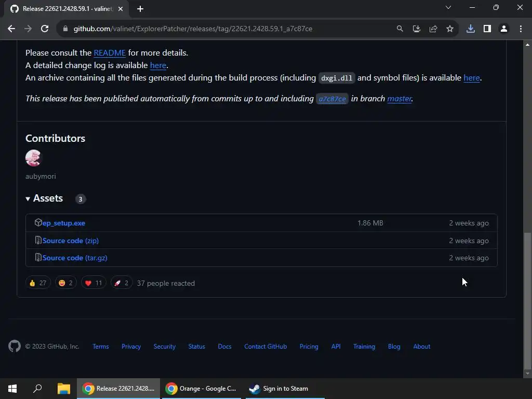View site information lock icon
Image resolution: width=532 pixels, height=399 pixels.
pyautogui.click(x=65, y=29)
